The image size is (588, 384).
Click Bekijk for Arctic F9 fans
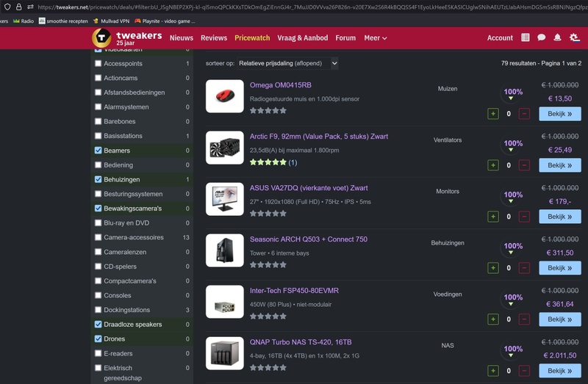560,165
